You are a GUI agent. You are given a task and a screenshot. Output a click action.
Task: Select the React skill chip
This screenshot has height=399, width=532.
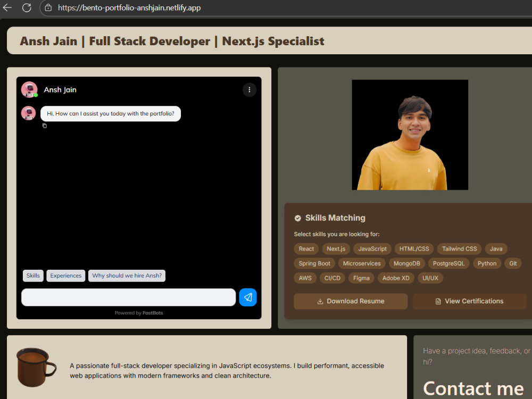coord(306,248)
